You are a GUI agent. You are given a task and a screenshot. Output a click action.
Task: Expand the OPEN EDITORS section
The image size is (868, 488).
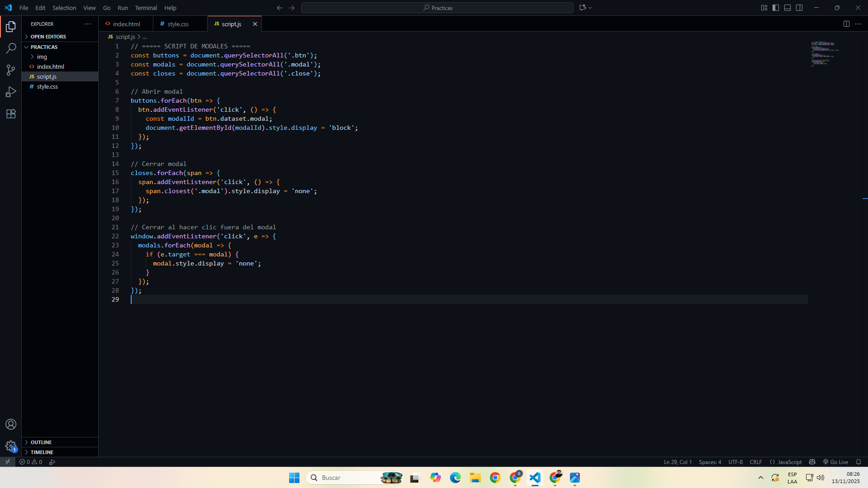(48, 37)
